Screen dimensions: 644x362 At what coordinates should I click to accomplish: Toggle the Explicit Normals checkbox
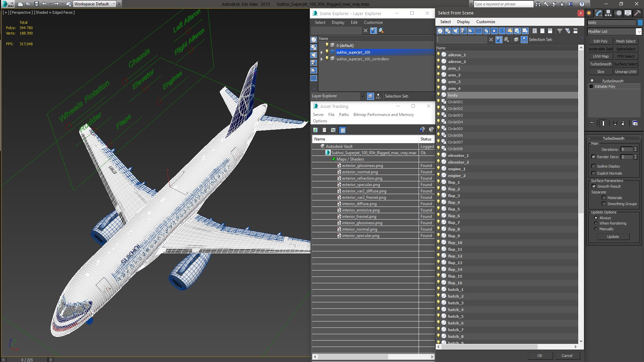tap(593, 173)
